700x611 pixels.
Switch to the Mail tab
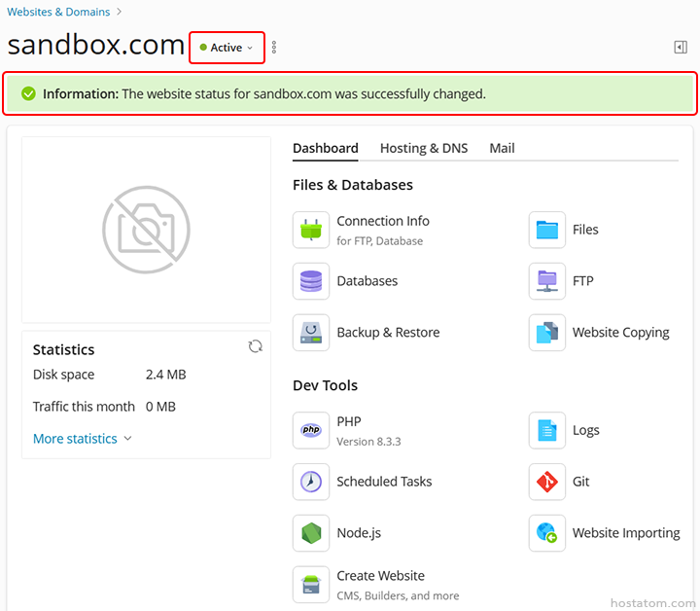pyautogui.click(x=502, y=148)
